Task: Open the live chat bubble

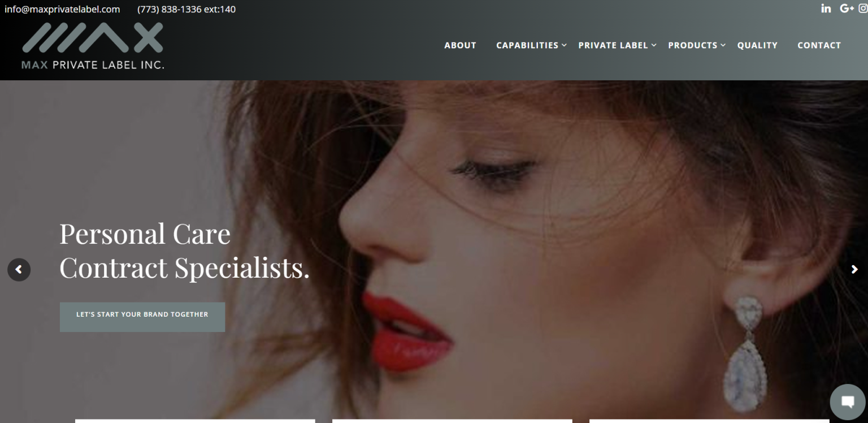Action: click(847, 402)
